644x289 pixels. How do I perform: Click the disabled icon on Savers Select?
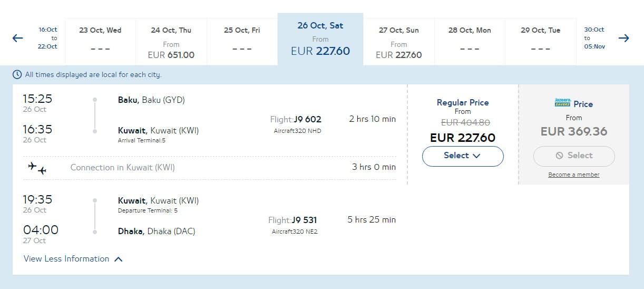click(x=560, y=156)
